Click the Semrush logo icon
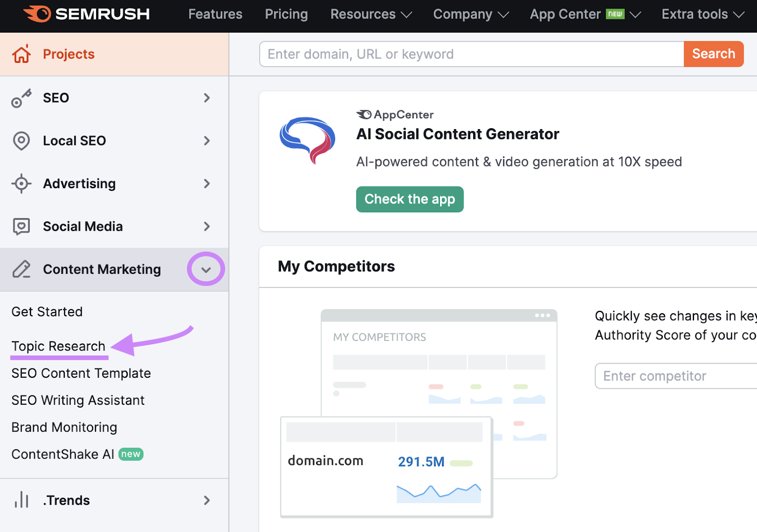The image size is (757, 532). tap(38, 14)
